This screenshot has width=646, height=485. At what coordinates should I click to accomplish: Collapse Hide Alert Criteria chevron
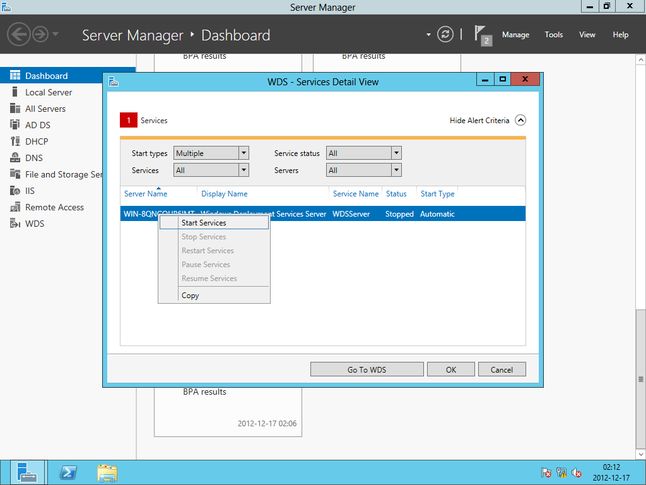point(520,120)
